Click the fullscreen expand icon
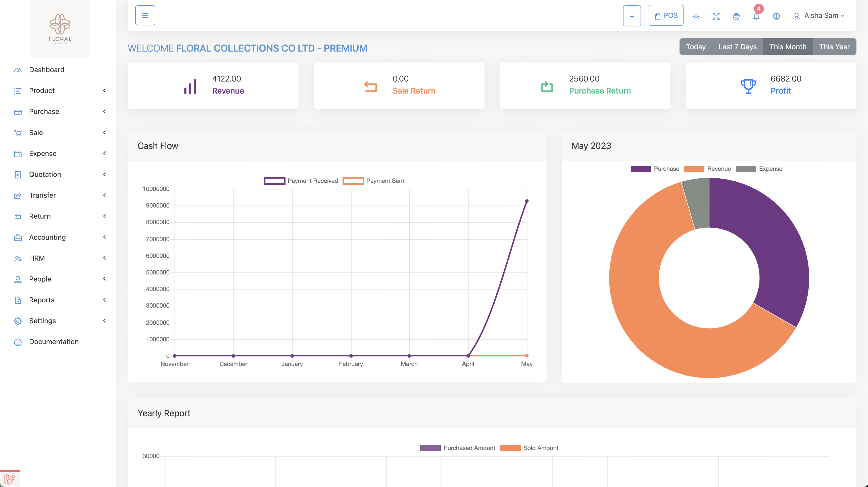Screen dimensions: 868x487 716,16
